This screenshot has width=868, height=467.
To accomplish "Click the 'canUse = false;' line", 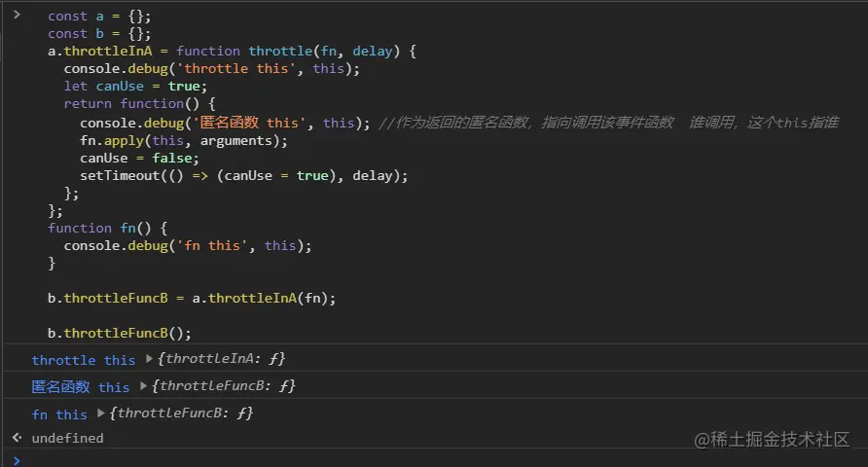I will pyautogui.click(x=139, y=159).
